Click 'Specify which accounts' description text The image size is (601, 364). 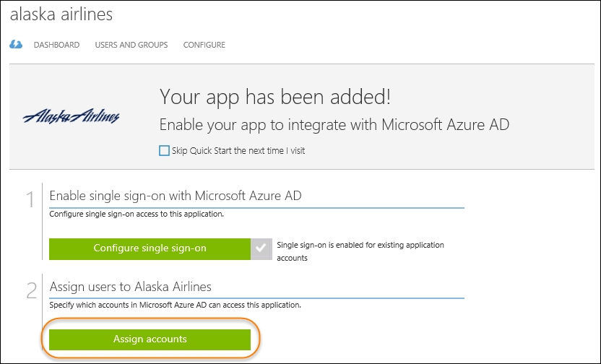click(x=175, y=305)
